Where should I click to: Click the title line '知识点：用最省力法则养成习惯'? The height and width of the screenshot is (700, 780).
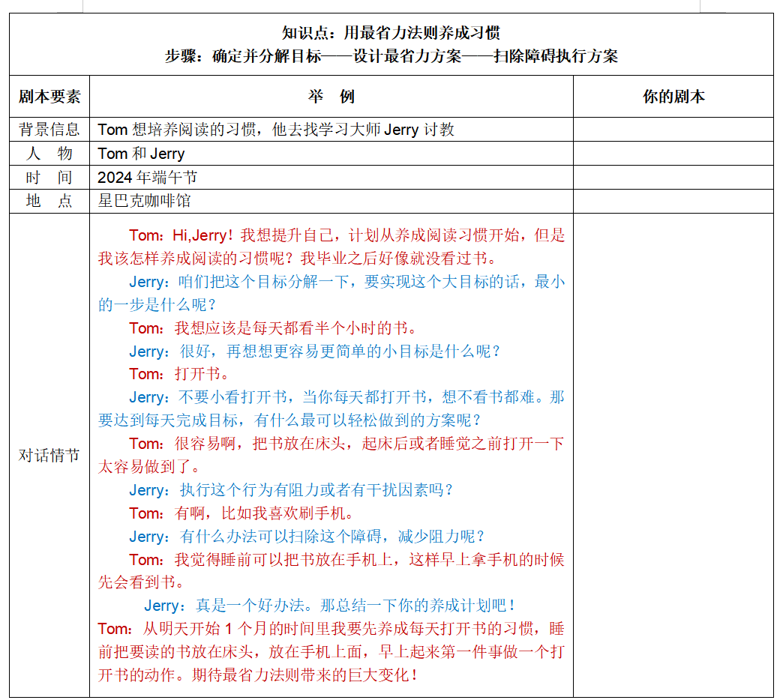coord(391,33)
